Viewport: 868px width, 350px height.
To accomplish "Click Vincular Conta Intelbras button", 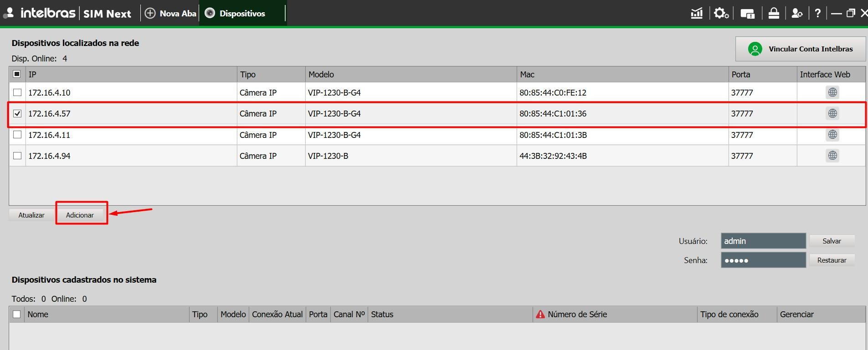I will pos(801,49).
